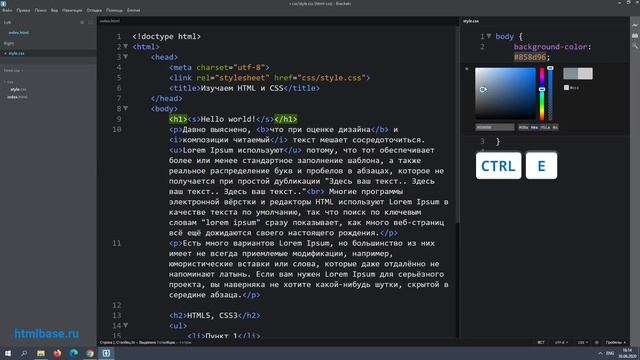Click the color value input field
Image resolution: width=640 pixels, height=360 pixels.
[x=495, y=127]
